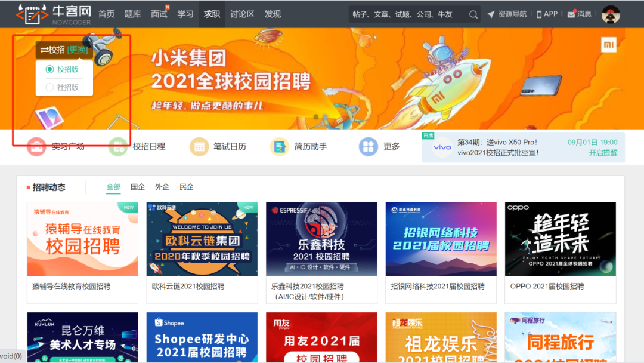This screenshot has width=644, height=363.
Task: Toggle the 校招 [更换] version switcher
Action: [x=64, y=50]
